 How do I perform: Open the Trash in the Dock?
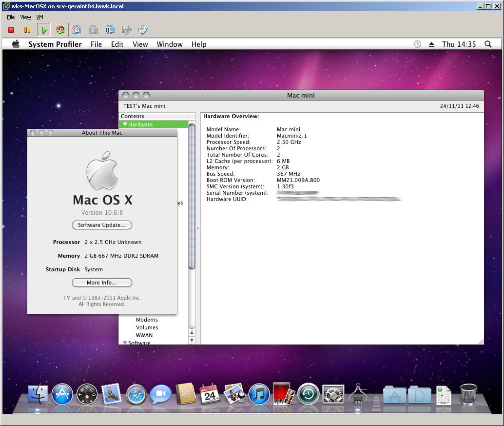pos(468,394)
